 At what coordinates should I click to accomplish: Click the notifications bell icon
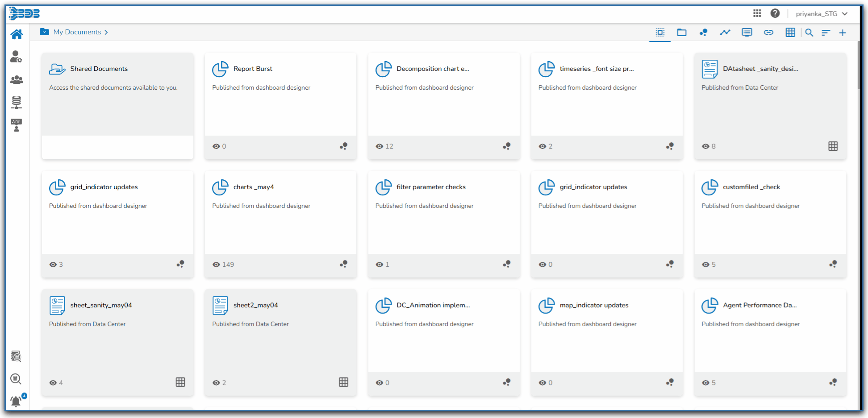(16, 401)
